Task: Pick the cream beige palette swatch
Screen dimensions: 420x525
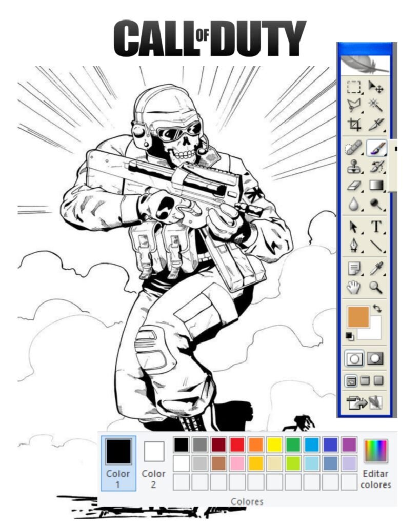Action: pos(274,463)
